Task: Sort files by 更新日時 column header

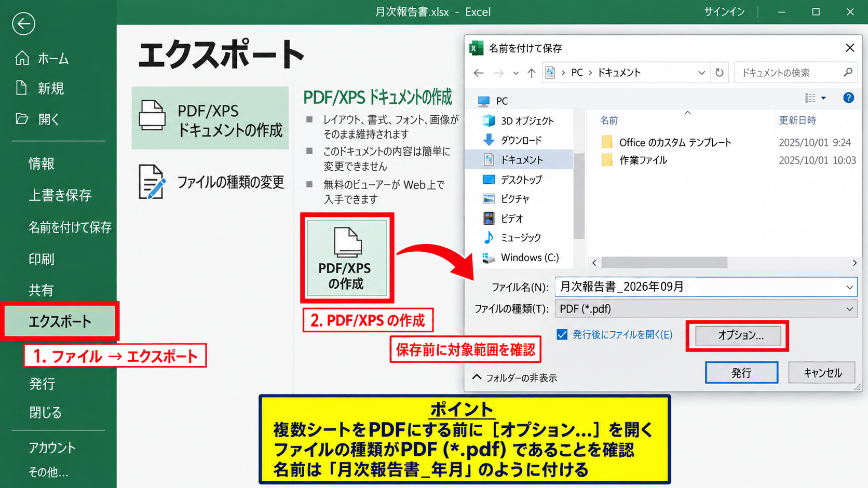Action: coord(797,120)
